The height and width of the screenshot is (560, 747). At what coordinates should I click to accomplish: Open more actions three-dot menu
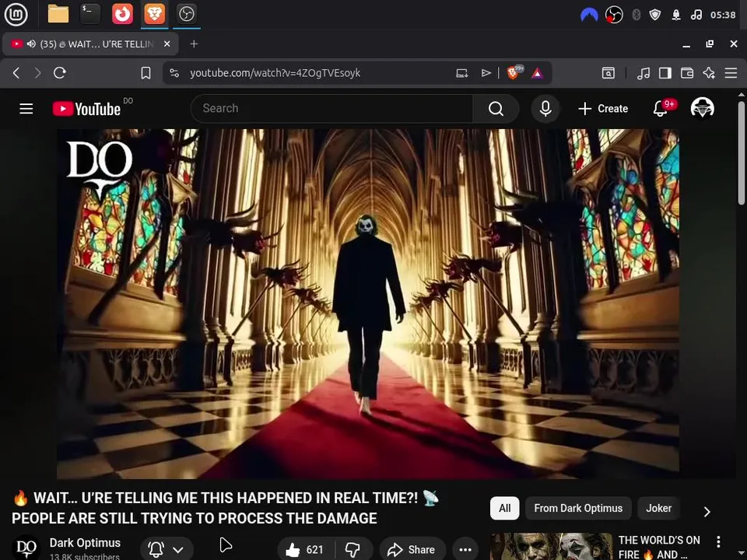click(465, 550)
